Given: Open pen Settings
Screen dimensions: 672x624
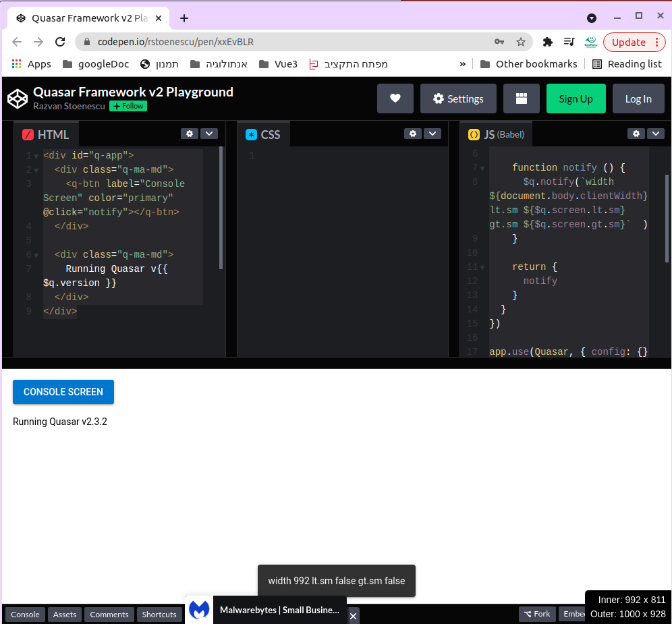Looking at the screenshot, I should 458,98.
